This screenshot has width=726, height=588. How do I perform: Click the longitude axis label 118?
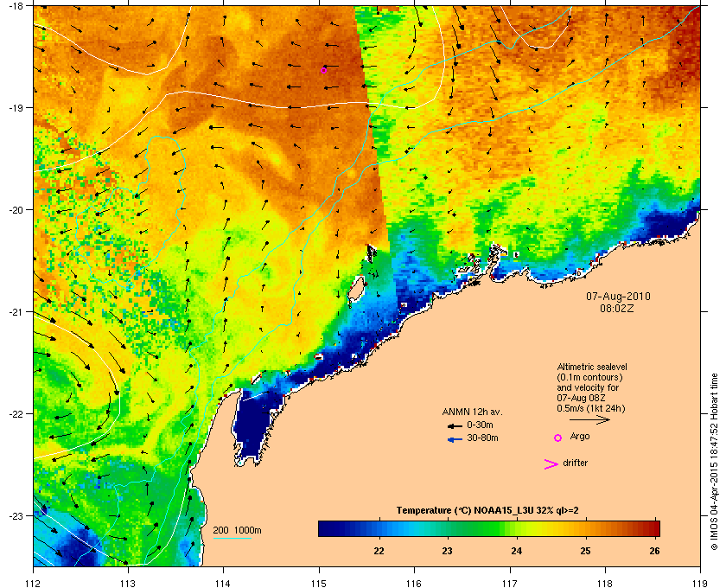605,583
